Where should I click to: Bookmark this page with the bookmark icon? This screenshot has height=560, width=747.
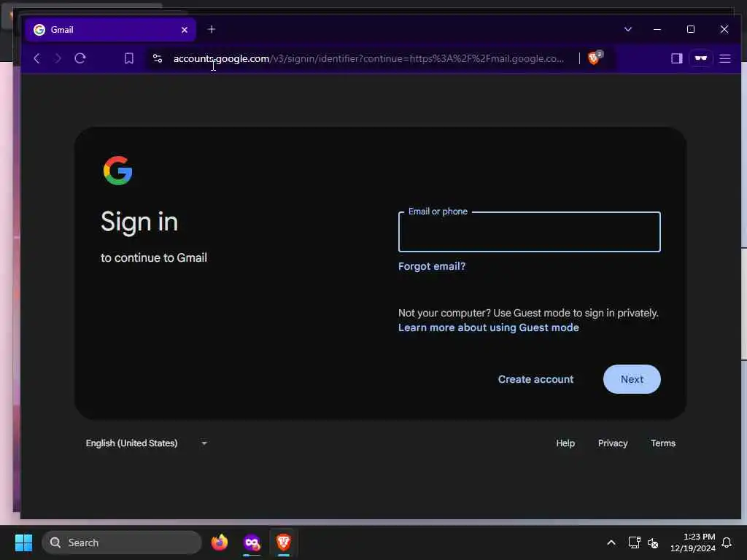[128, 58]
